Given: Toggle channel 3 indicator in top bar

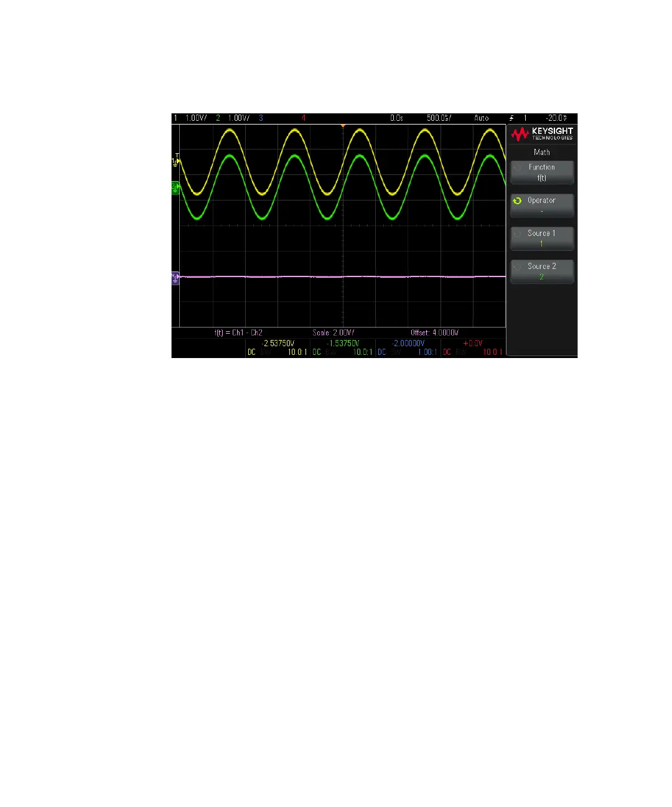Looking at the screenshot, I should (261, 118).
